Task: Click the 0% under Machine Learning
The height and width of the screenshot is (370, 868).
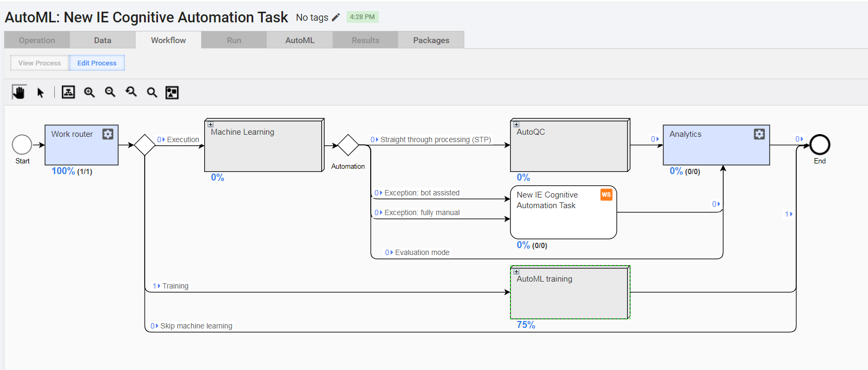Action: point(218,177)
